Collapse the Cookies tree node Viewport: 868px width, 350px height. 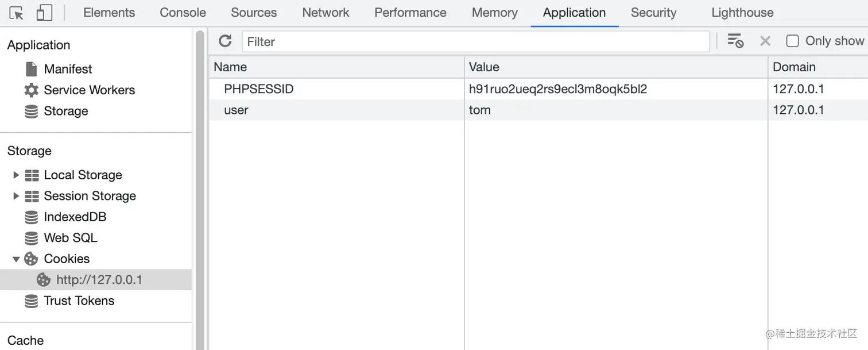click(16, 259)
